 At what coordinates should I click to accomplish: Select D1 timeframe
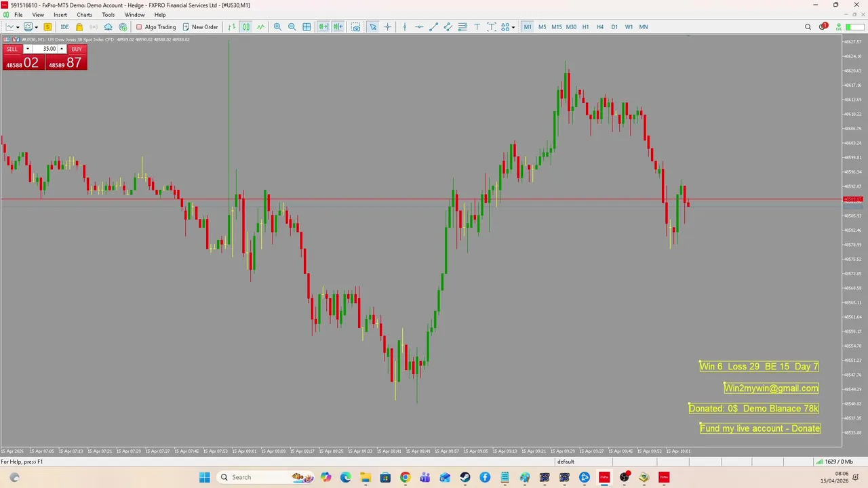pyautogui.click(x=614, y=27)
